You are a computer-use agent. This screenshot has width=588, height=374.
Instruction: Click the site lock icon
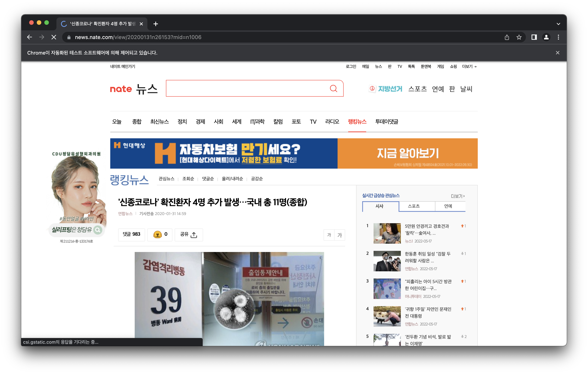69,37
